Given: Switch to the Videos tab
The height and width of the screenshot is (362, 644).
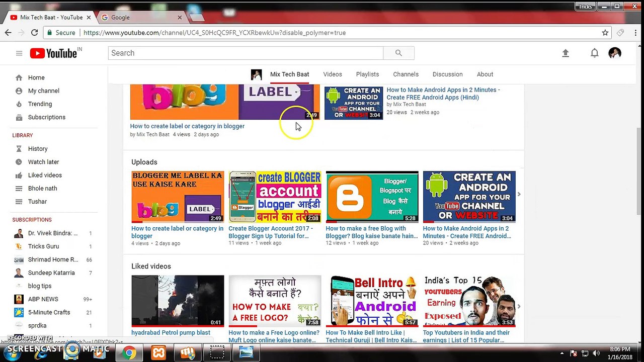Looking at the screenshot, I should coord(333,74).
